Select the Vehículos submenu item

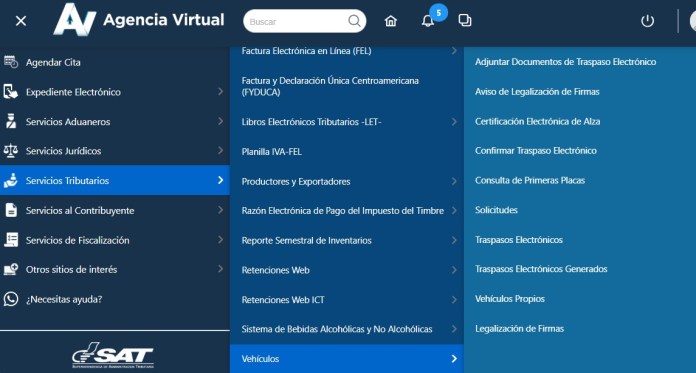pos(347,358)
